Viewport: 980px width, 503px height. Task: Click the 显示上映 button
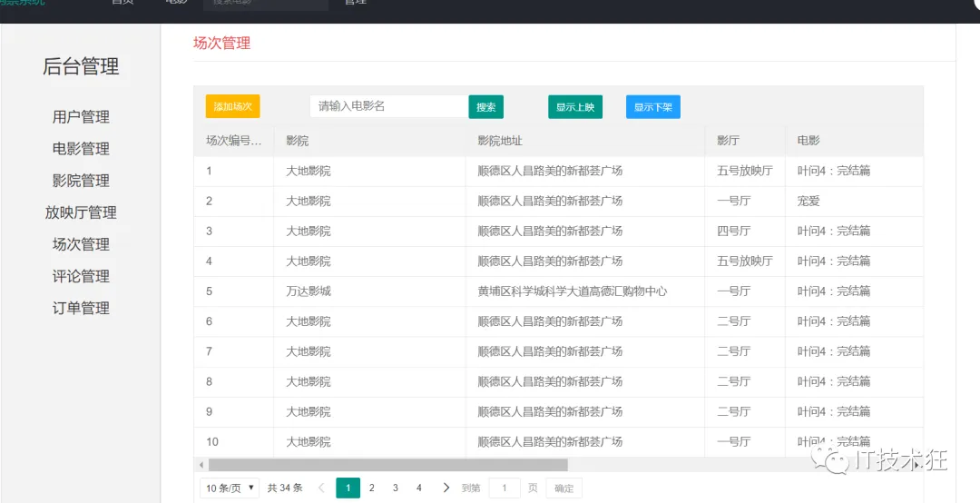(x=575, y=107)
